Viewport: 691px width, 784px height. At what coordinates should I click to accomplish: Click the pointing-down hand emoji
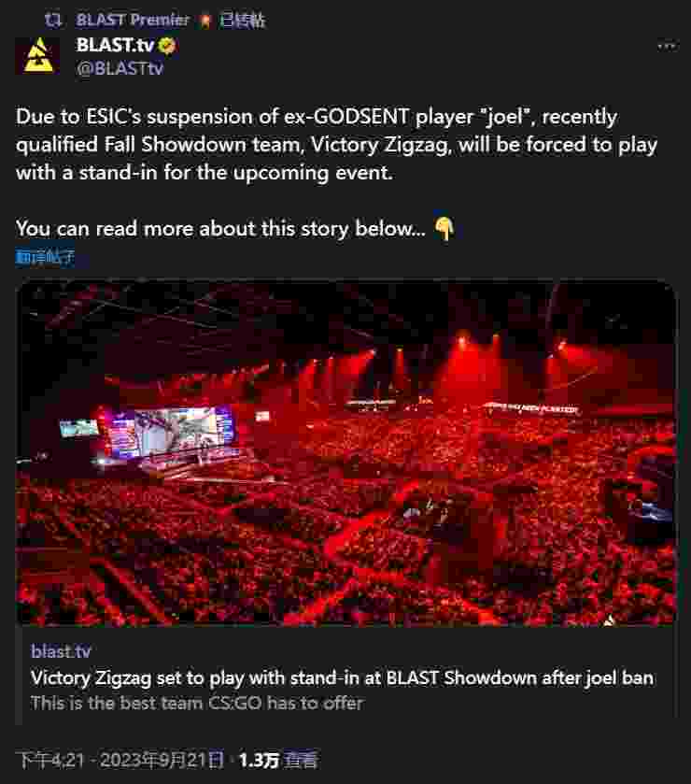[x=444, y=229]
